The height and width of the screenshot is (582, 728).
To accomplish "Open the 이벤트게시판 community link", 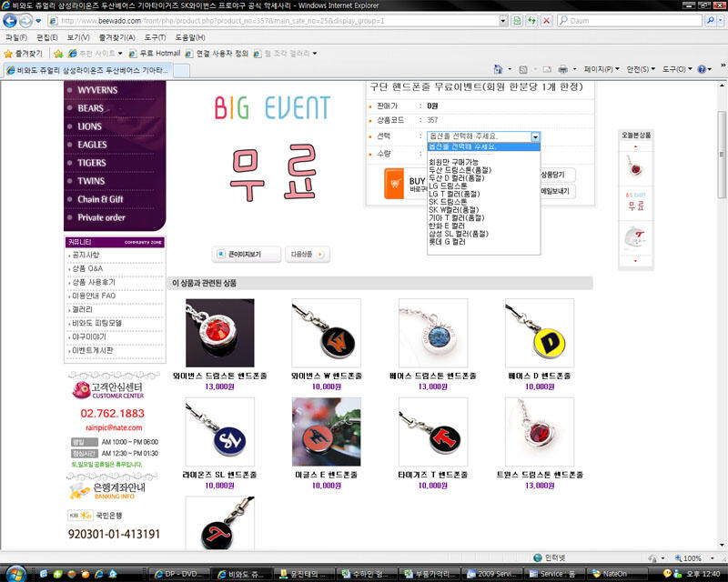I will point(93,350).
